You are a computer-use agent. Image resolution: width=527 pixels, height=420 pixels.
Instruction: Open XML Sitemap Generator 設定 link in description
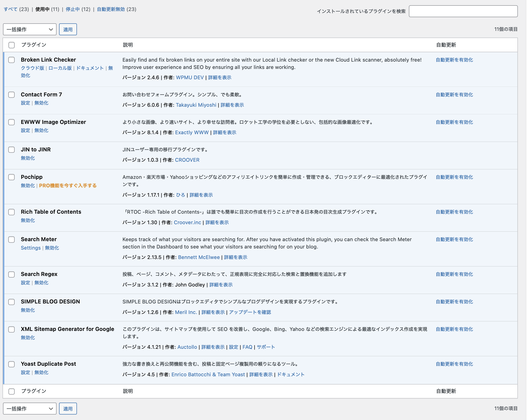pyautogui.click(x=234, y=347)
